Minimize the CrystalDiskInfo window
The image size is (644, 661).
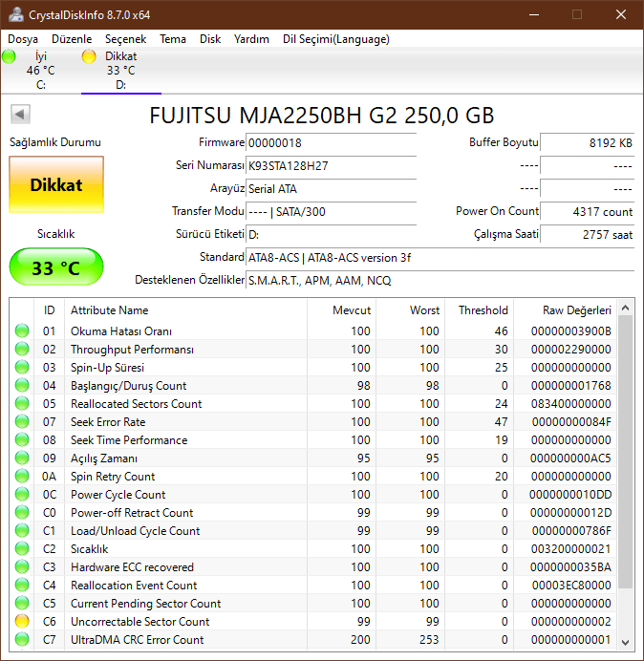534,14
